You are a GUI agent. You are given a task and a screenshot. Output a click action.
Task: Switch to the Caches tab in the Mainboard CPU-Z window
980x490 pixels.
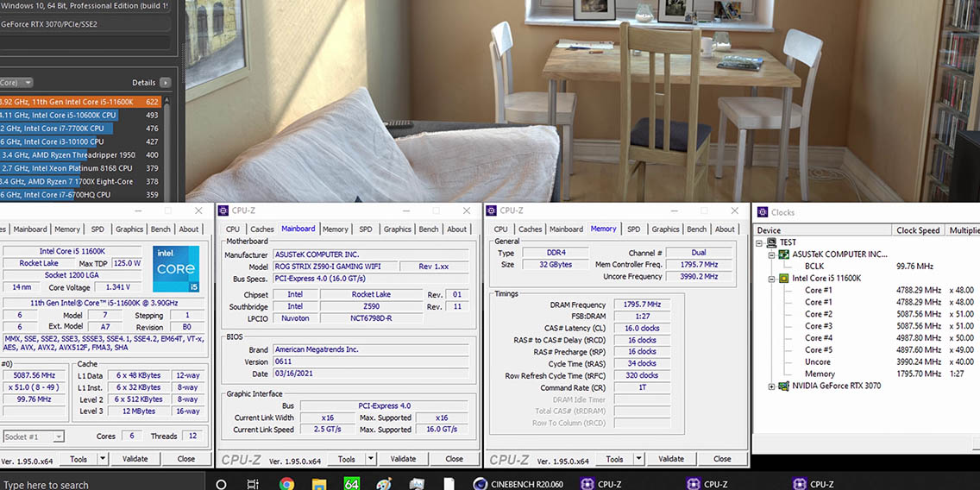click(x=262, y=229)
